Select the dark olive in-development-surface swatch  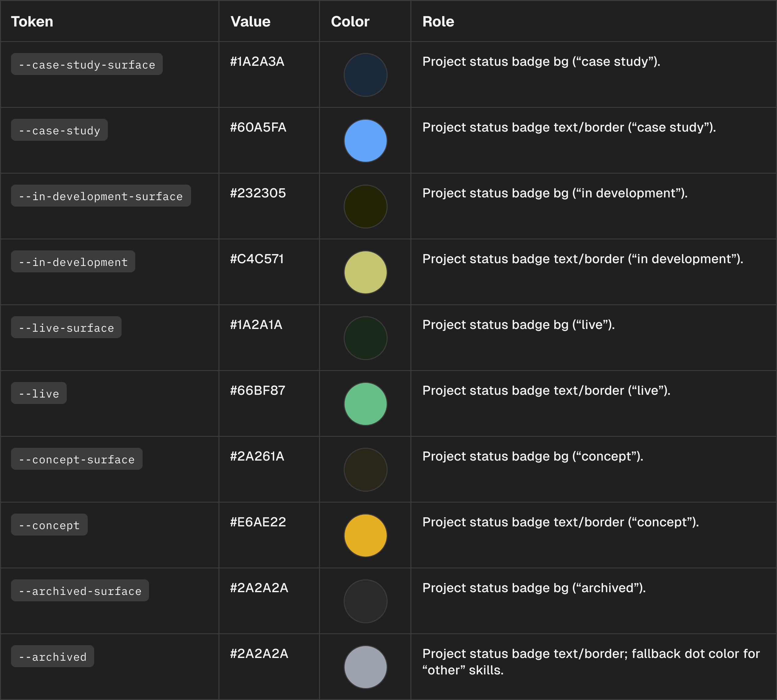coord(365,207)
